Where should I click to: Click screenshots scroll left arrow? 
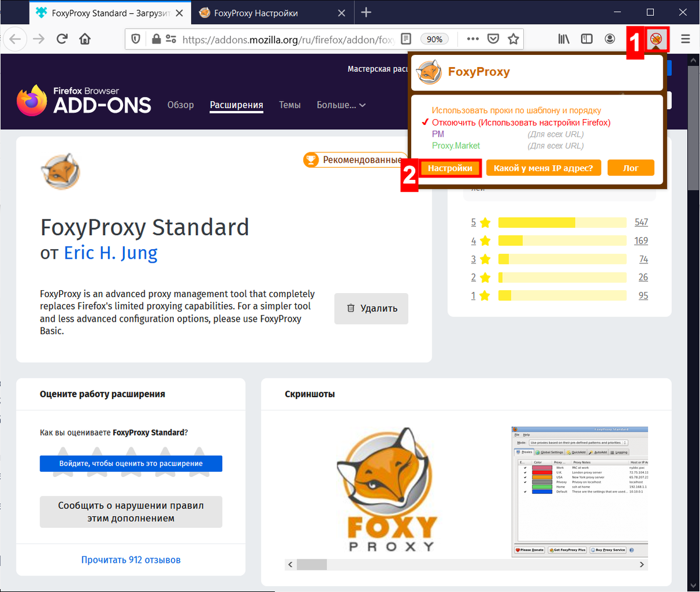(291, 565)
